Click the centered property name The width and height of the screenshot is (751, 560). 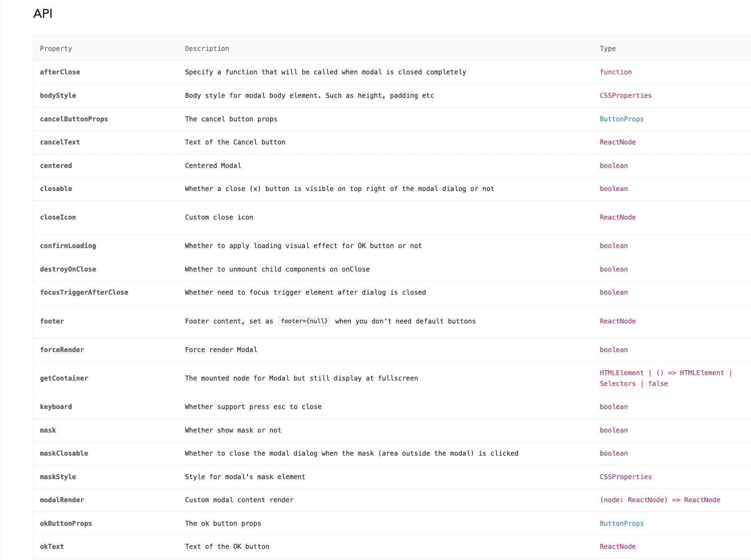56,166
